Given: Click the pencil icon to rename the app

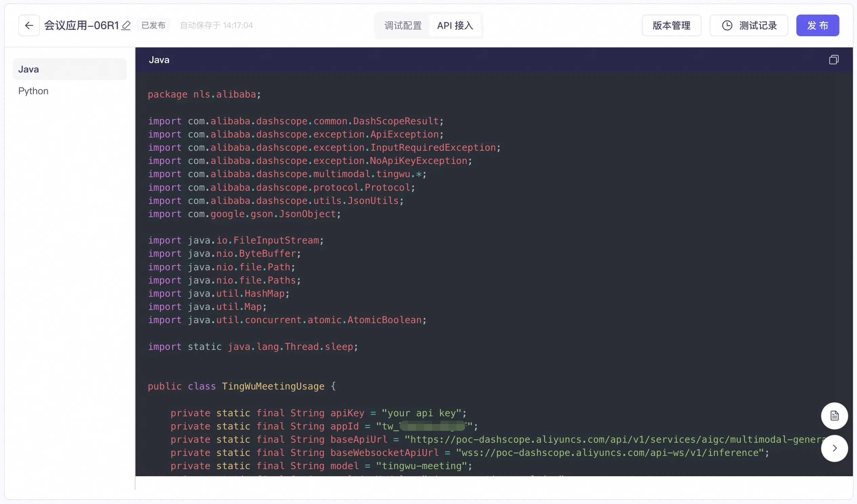Looking at the screenshot, I should pos(126,25).
